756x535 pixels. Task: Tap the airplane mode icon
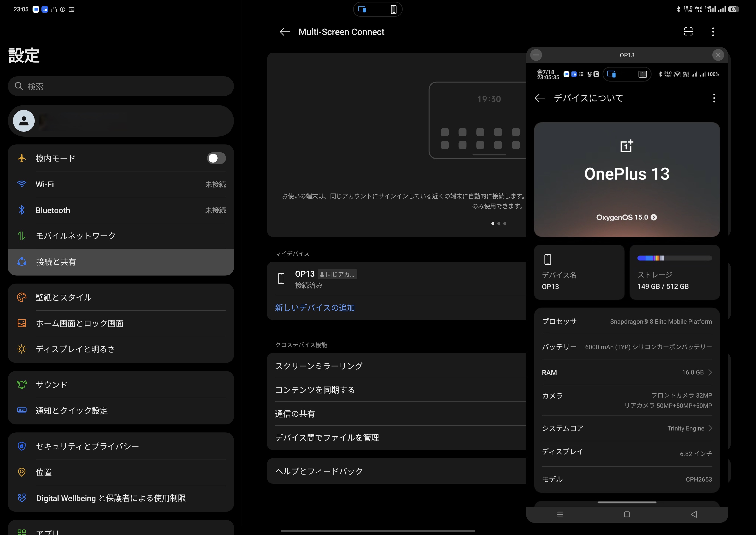(x=22, y=158)
